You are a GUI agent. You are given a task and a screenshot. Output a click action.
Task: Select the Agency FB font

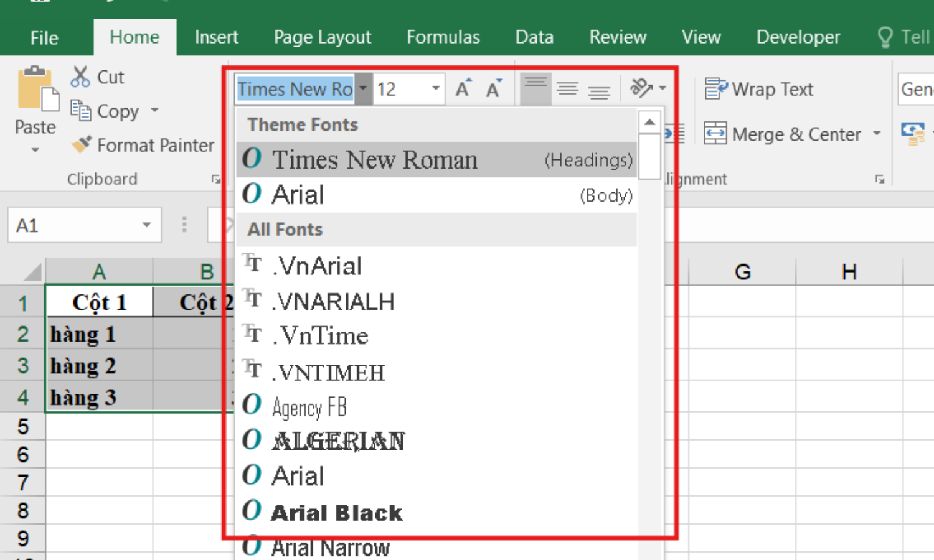tap(309, 408)
